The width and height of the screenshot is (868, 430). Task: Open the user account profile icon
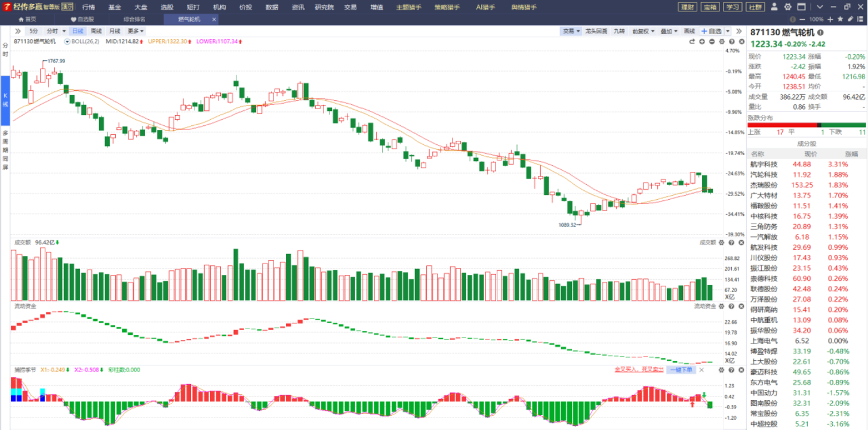click(x=774, y=7)
